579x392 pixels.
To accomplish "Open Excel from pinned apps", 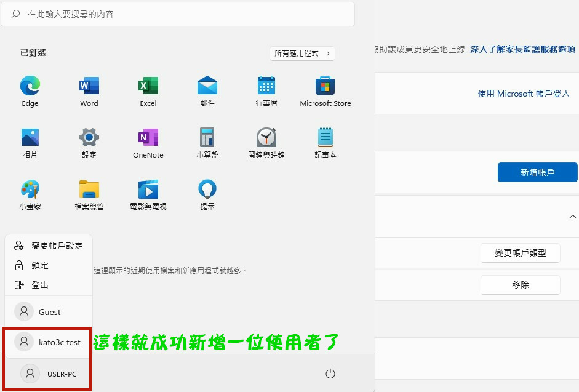I will click(148, 91).
